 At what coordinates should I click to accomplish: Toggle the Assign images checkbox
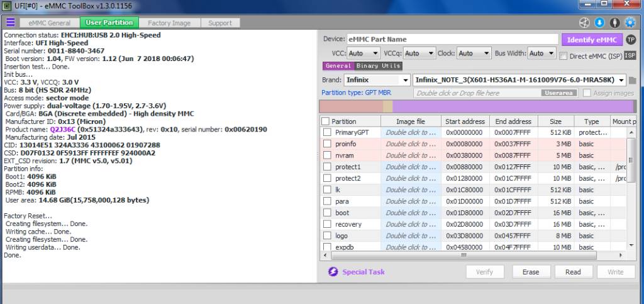(587, 93)
